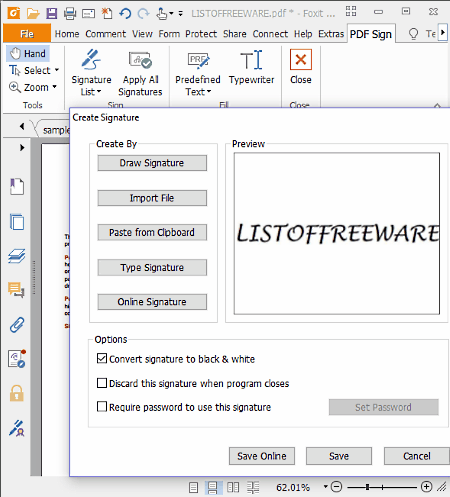Image resolution: width=450 pixels, height=497 pixels.
Task: Select the Typewriter tool
Action: [251, 67]
